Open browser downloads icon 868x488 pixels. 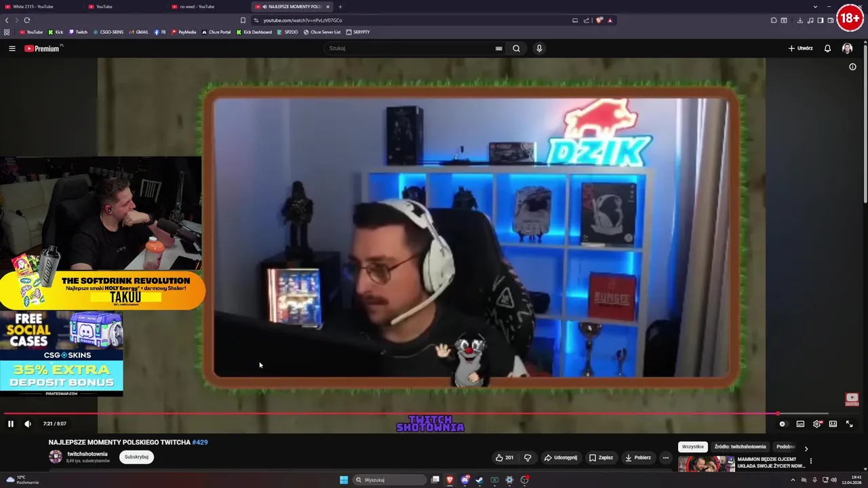pos(800,20)
